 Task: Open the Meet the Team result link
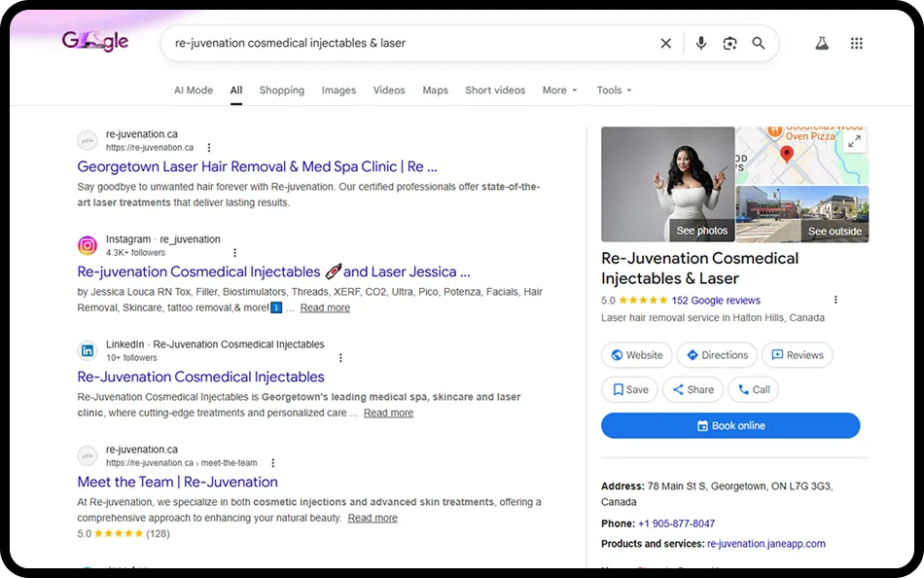(x=177, y=482)
